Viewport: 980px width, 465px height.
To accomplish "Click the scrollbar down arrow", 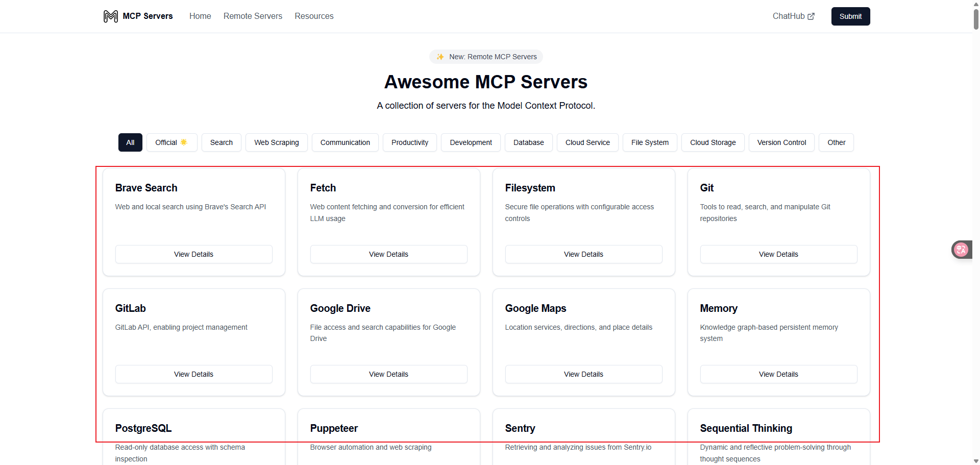I will (976, 461).
